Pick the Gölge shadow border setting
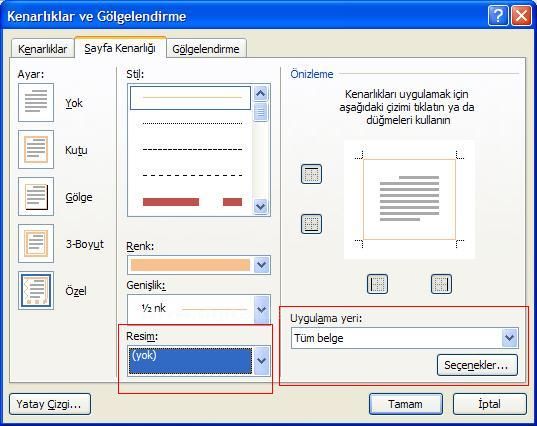 click(36, 197)
